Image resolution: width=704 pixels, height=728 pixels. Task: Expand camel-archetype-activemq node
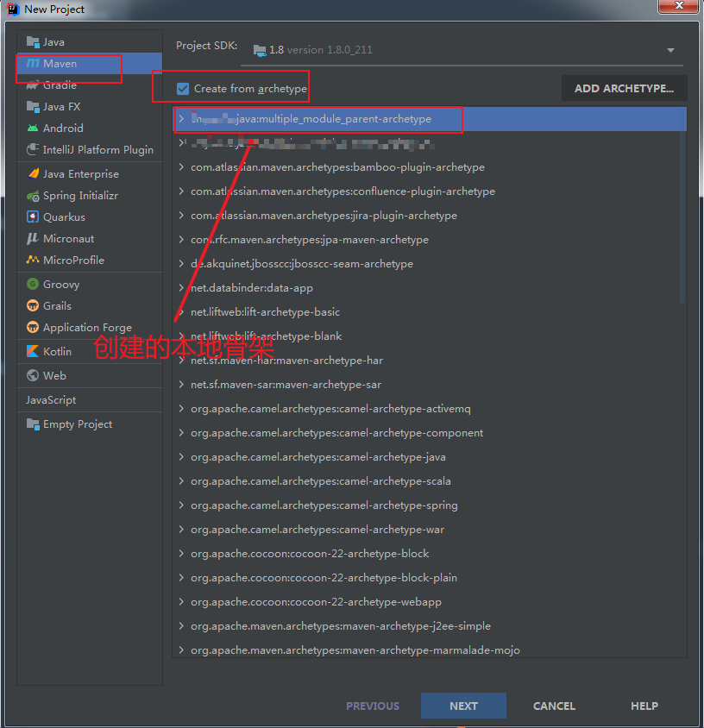point(181,409)
